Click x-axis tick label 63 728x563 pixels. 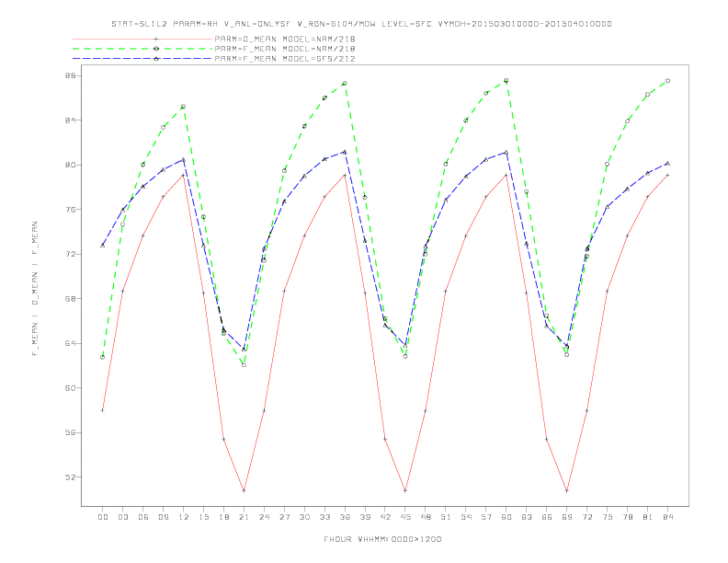point(527,517)
